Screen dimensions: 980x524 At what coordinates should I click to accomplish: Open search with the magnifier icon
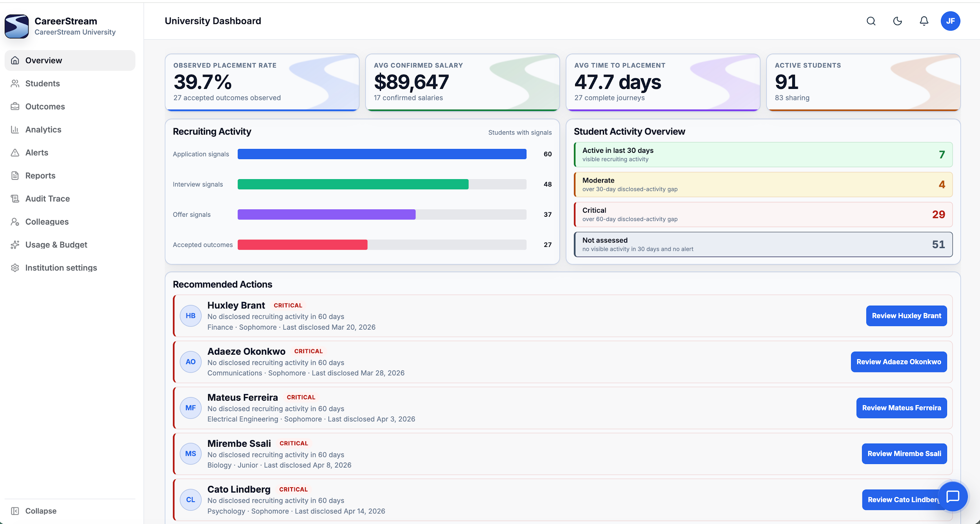[871, 21]
